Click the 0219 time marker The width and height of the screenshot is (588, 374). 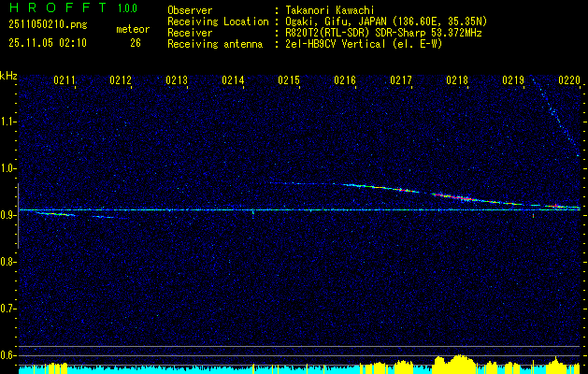513,79
